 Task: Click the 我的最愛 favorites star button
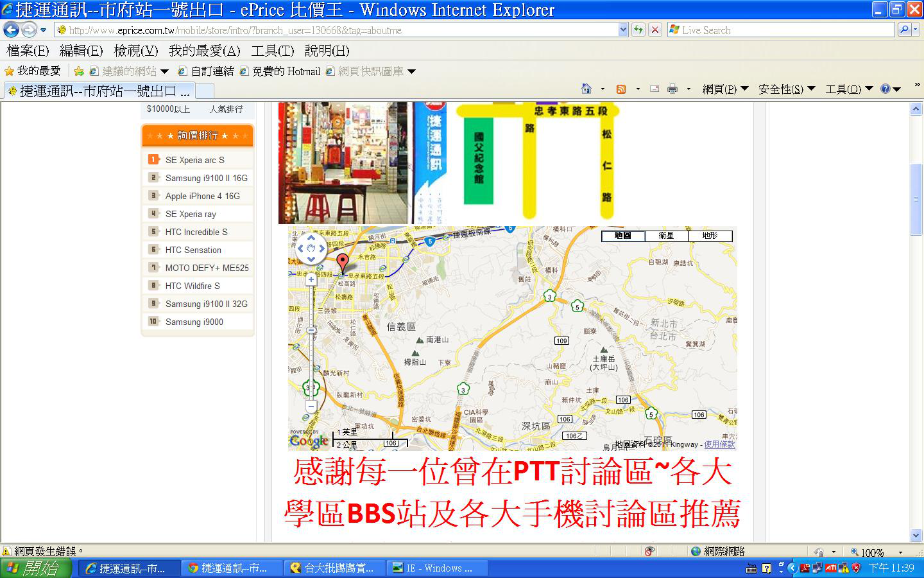(32, 71)
